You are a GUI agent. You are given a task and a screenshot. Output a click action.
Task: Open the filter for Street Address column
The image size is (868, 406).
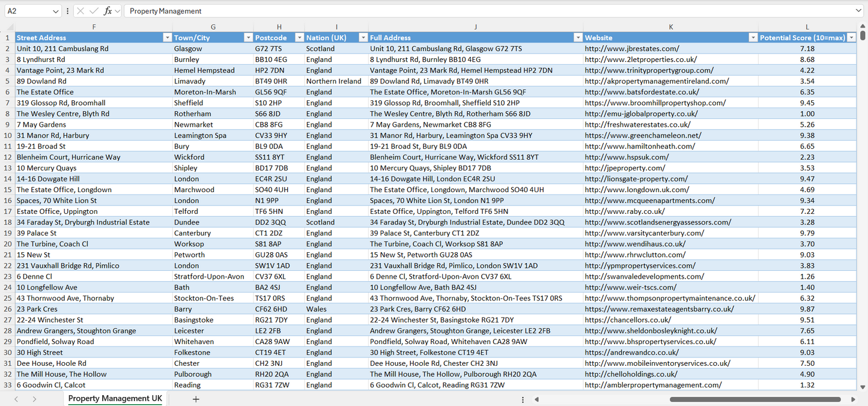pos(167,37)
